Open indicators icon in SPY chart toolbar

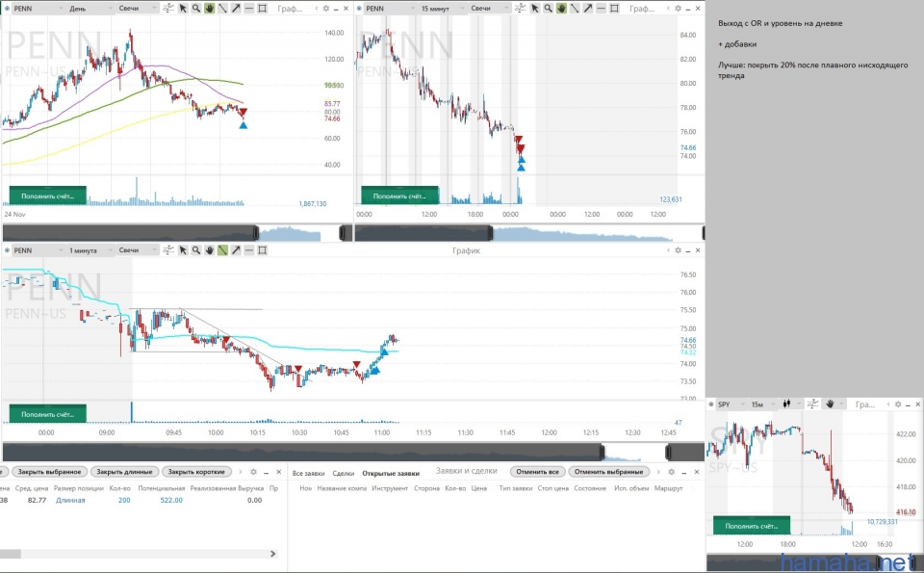(812, 404)
